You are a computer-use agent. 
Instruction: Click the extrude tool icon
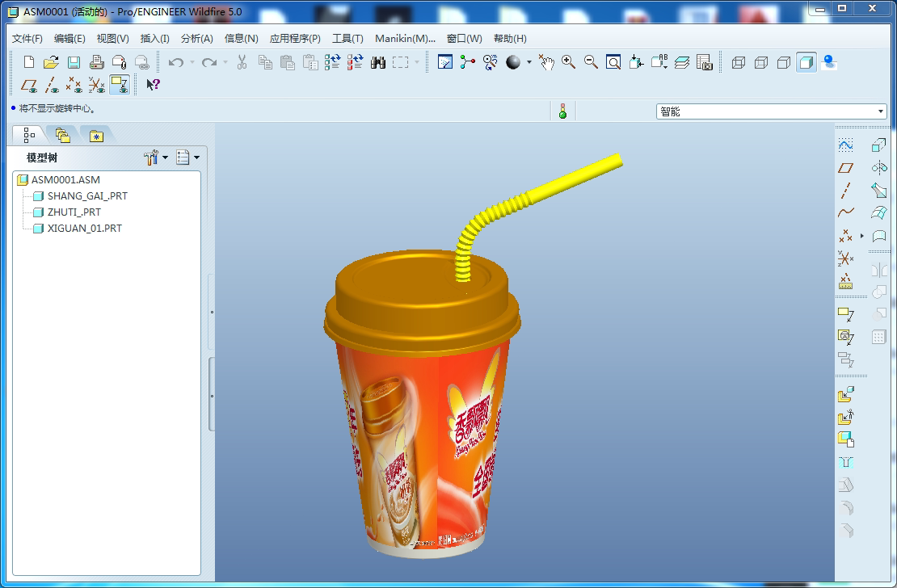[x=879, y=145]
